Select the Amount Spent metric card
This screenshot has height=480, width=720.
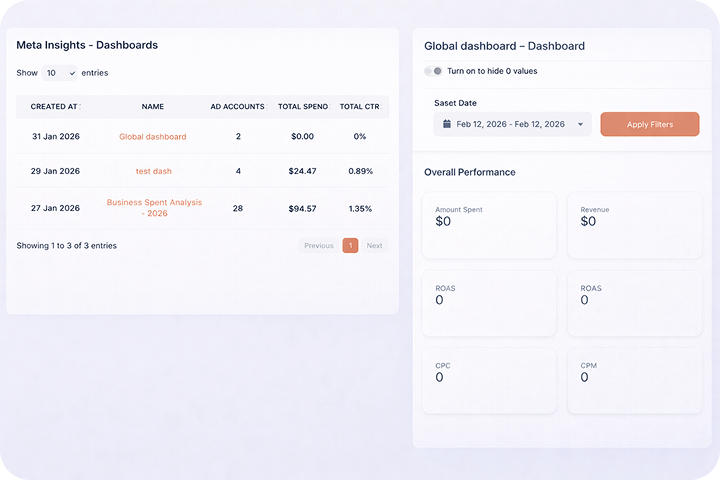coord(489,225)
